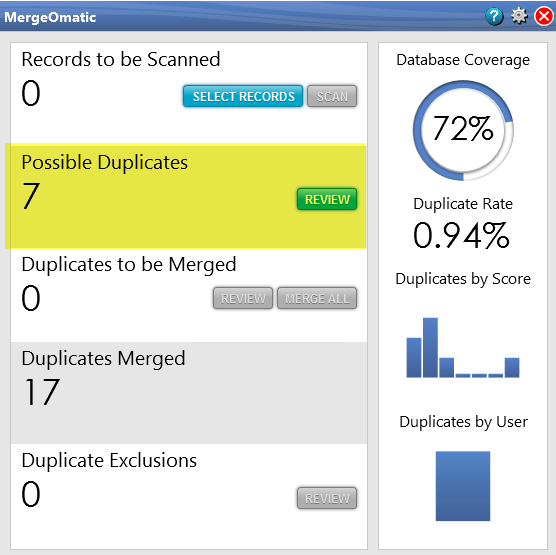Screen dimensions: 556x555
Task: Click the Duplicates by Score bar chart
Action: pyautogui.click(x=463, y=348)
